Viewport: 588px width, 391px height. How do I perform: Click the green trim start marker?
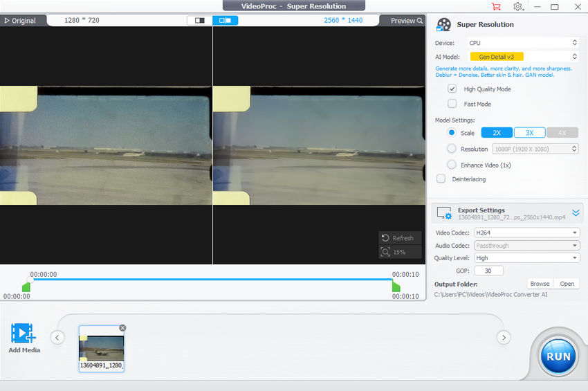tap(26, 287)
